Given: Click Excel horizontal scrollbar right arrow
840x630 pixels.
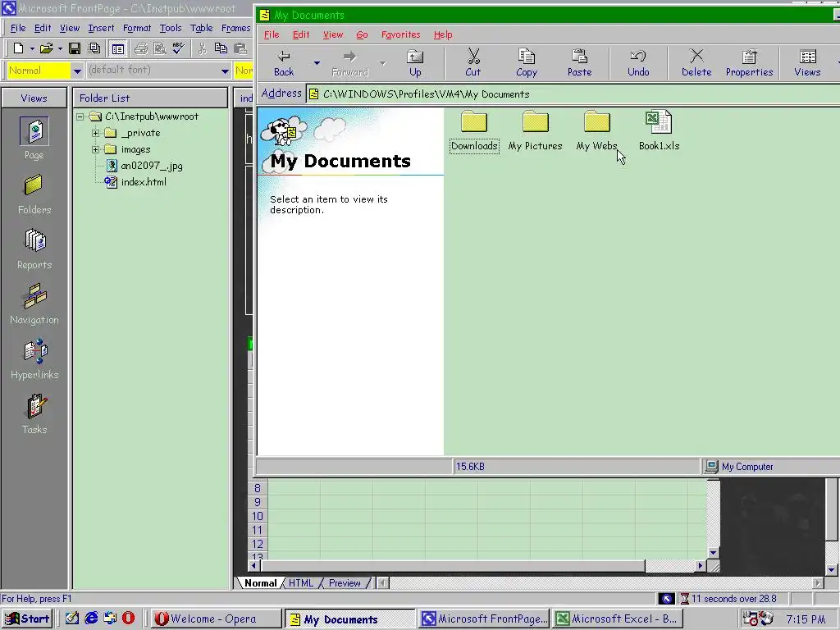Looking at the screenshot, I should coord(700,565).
